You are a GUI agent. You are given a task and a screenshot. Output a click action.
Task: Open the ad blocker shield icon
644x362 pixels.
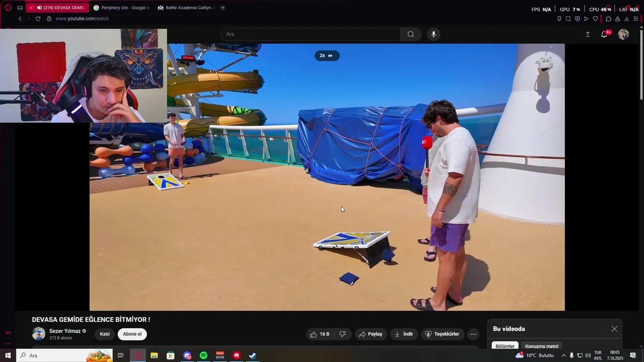click(577, 19)
